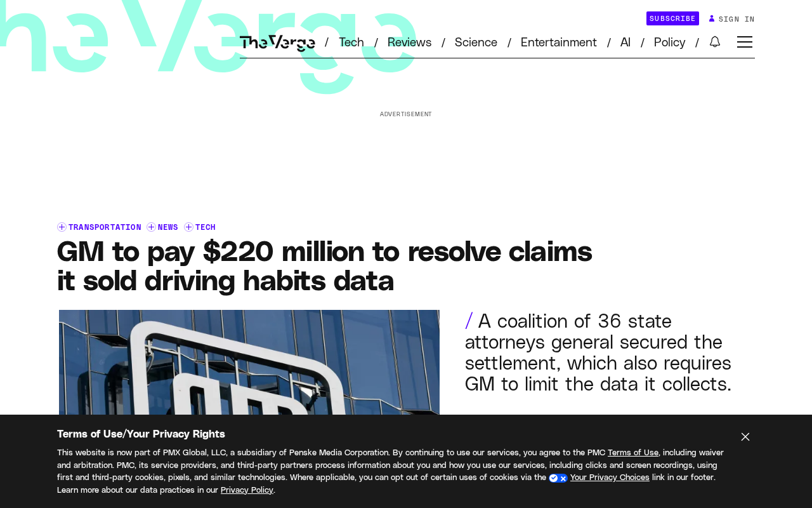Click the GM $220 million article headline
This screenshot has width=812, height=508.
(x=325, y=266)
